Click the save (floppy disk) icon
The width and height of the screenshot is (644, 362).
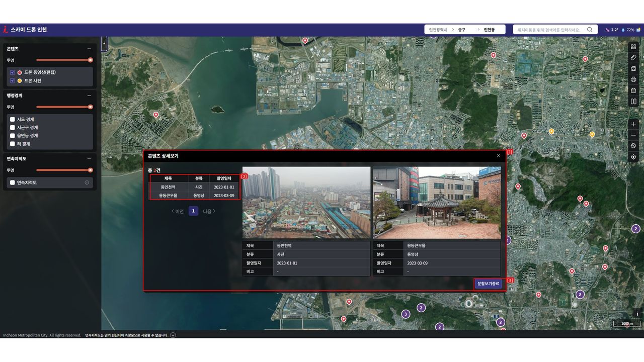[633, 68]
